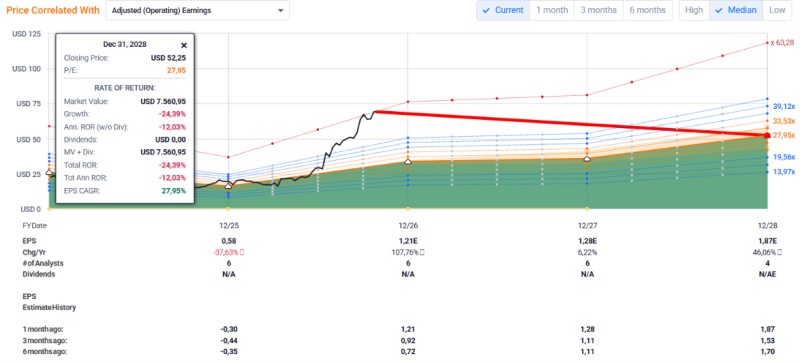Image resolution: width=800 pixels, height=363 pixels.
Task: Click the EPS value 0,58
Action: (x=228, y=240)
